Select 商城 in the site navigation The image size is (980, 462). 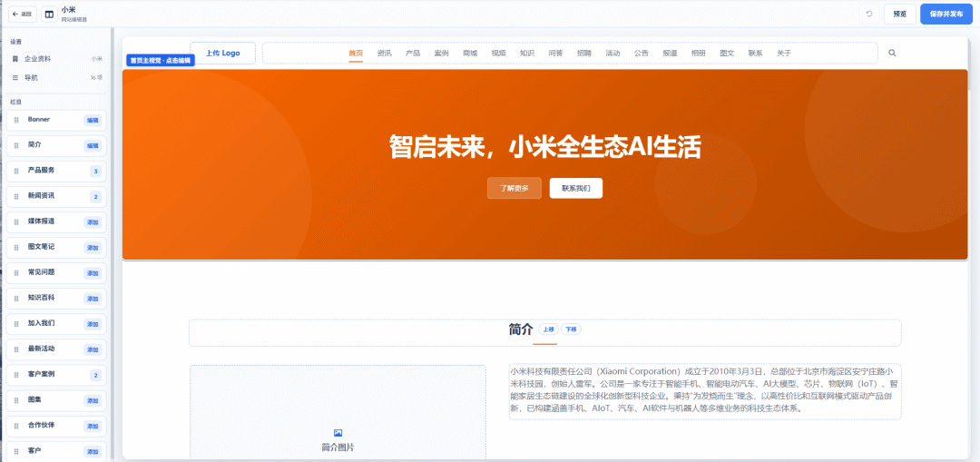(x=470, y=54)
